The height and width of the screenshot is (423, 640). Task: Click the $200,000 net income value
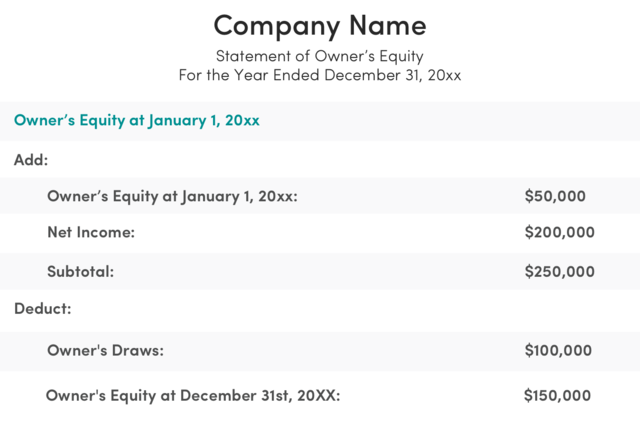click(560, 232)
